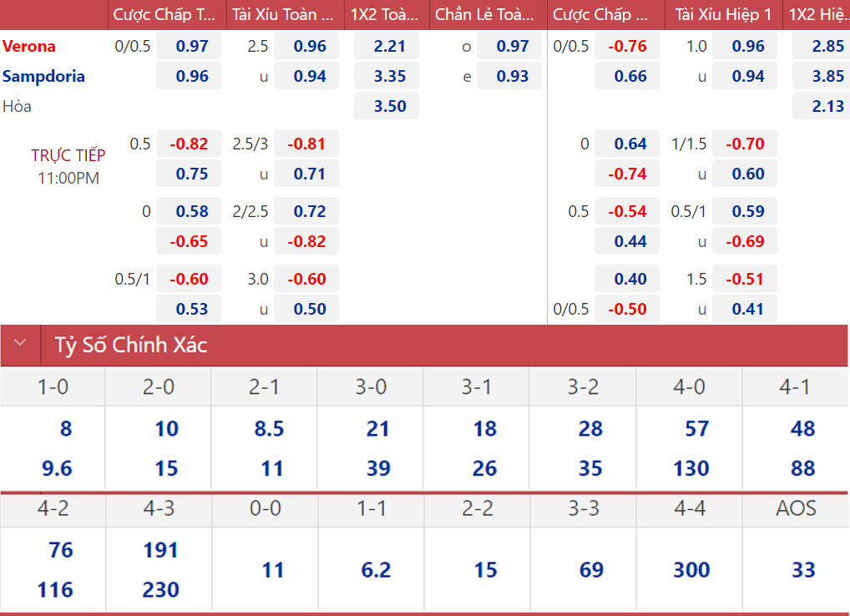Viewport: 850px width, 616px height.
Task: Pick first-half 1X2 odds 2.85 for Verona
Action: click(x=823, y=47)
